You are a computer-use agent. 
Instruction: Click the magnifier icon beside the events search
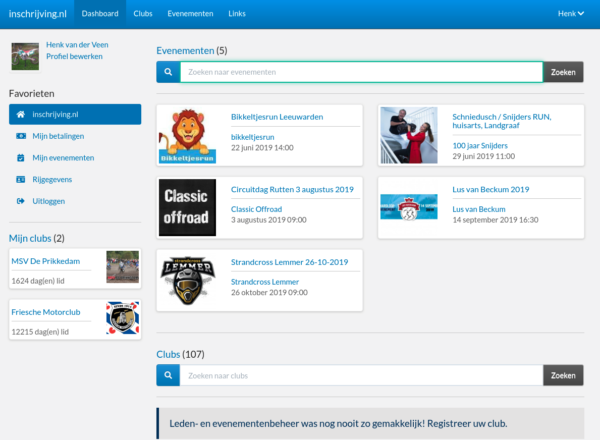point(168,72)
